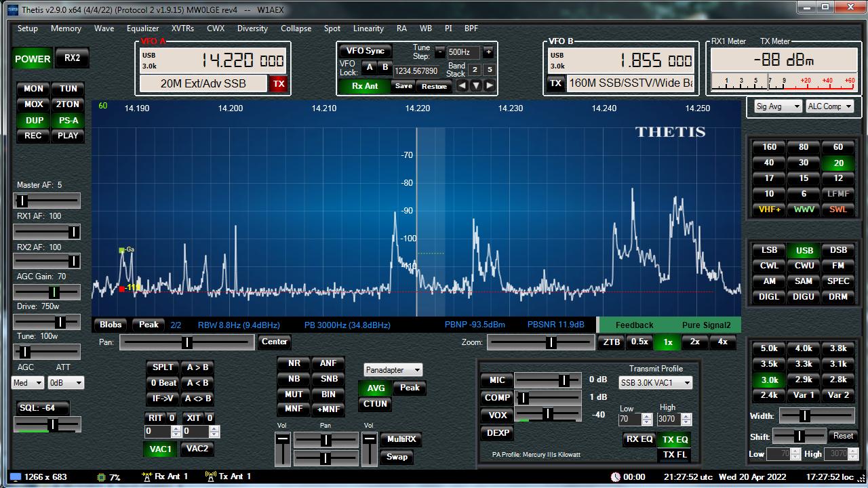This screenshot has width=868, height=488.
Task: Click the Tx Ant 1 antenna icon
Action: pyautogui.click(x=210, y=476)
